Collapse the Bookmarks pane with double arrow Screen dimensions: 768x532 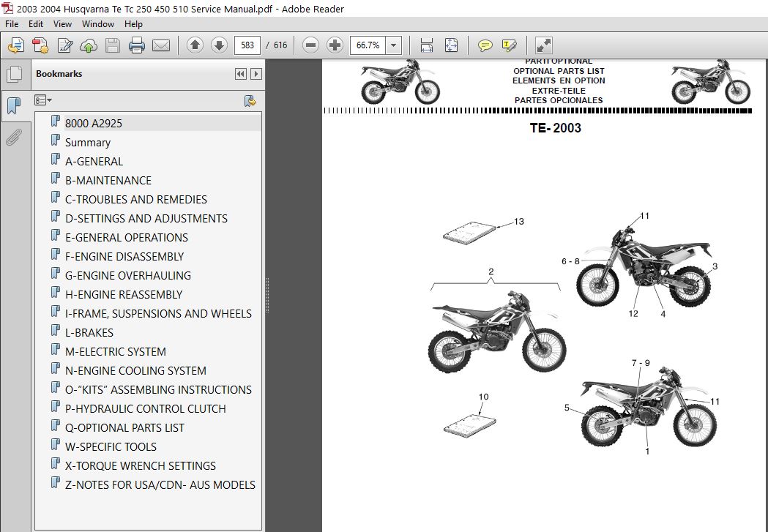(240, 74)
